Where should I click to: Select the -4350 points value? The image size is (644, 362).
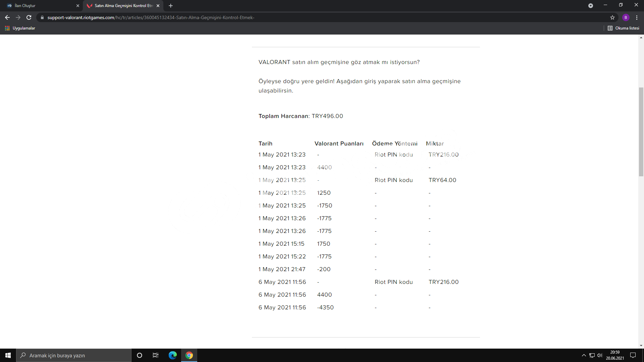[x=325, y=307]
